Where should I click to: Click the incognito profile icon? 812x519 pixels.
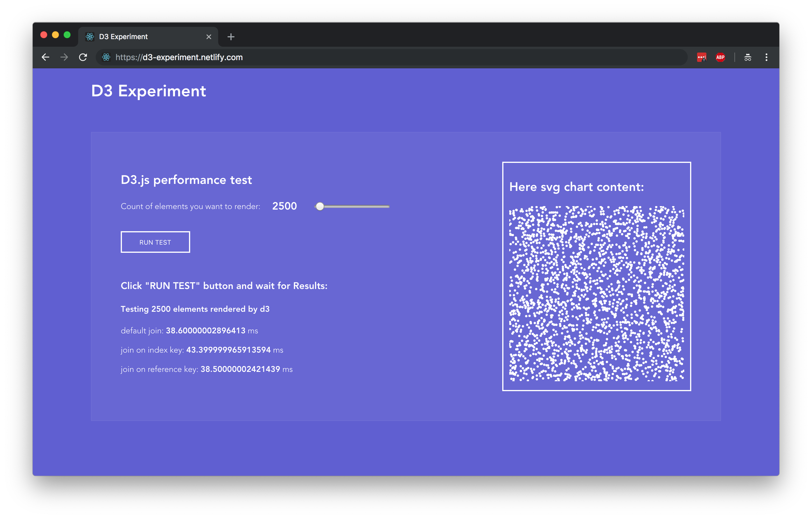point(748,58)
